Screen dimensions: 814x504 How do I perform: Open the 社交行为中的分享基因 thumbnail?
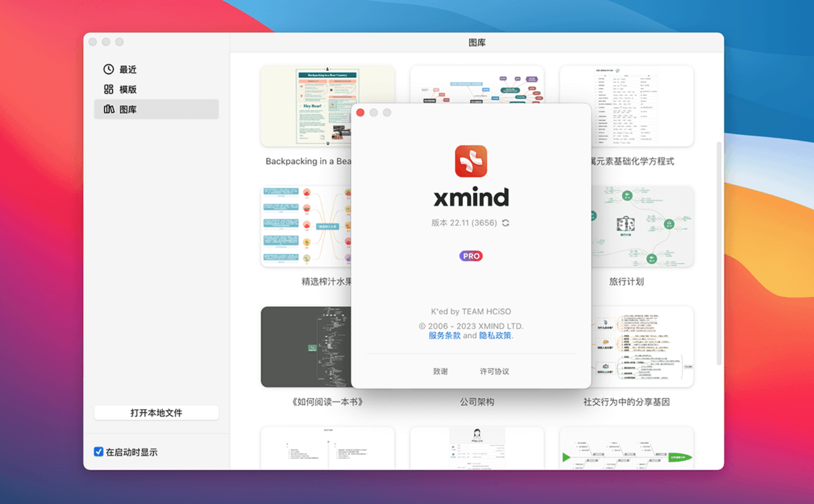pyautogui.click(x=642, y=347)
